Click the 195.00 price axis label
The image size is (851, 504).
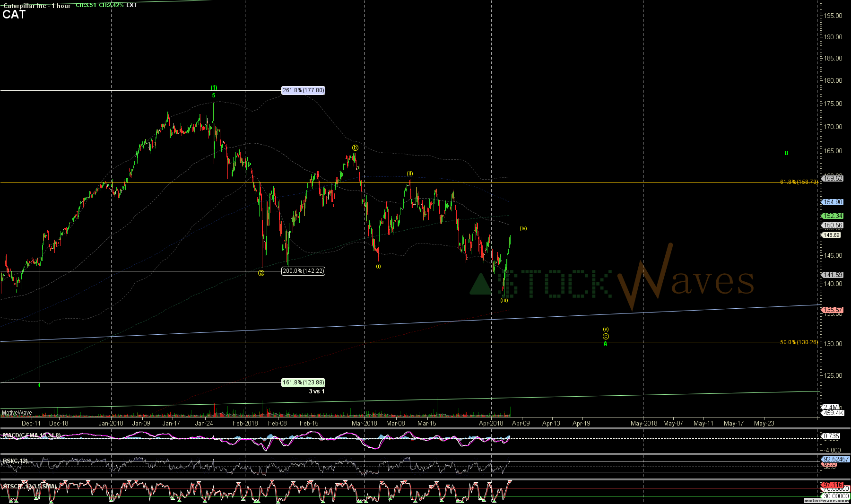tap(833, 16)
